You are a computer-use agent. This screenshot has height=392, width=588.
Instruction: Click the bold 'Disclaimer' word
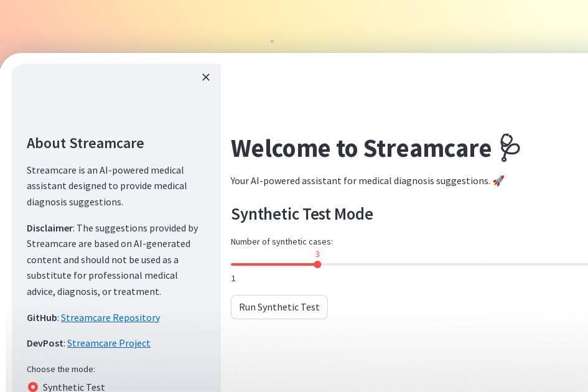point(50,228)
